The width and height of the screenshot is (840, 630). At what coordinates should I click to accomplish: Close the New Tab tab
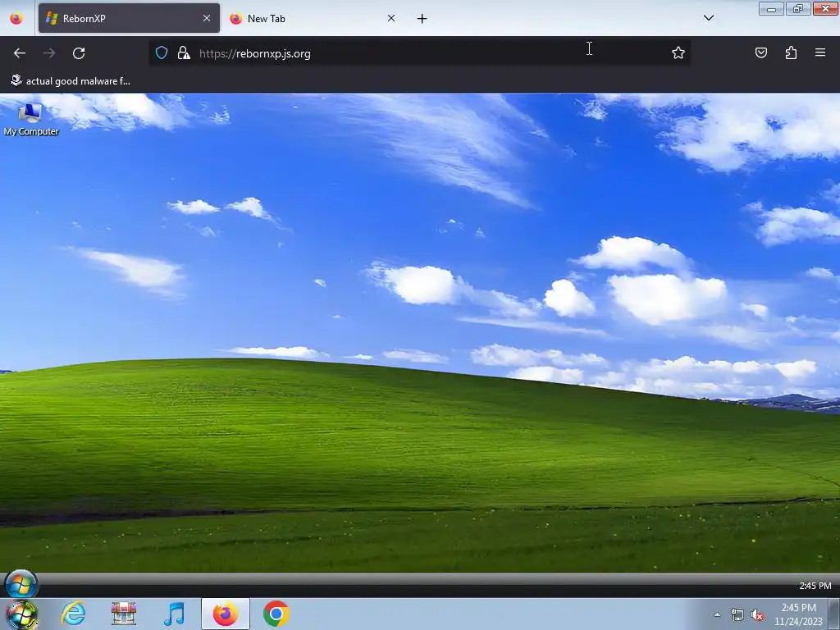391,18
